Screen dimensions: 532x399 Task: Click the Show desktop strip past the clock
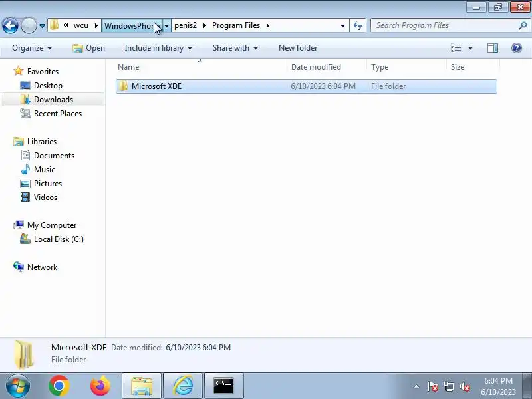pos(527,386)
